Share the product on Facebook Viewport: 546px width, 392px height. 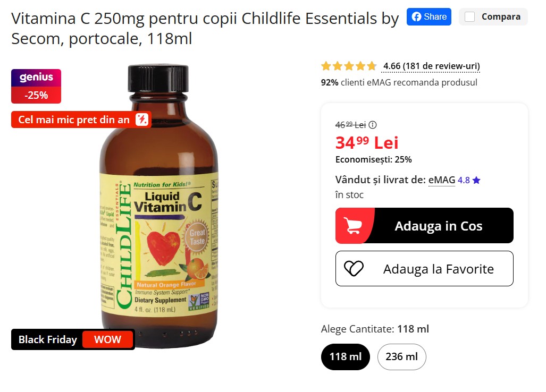(x=429, y=16)
